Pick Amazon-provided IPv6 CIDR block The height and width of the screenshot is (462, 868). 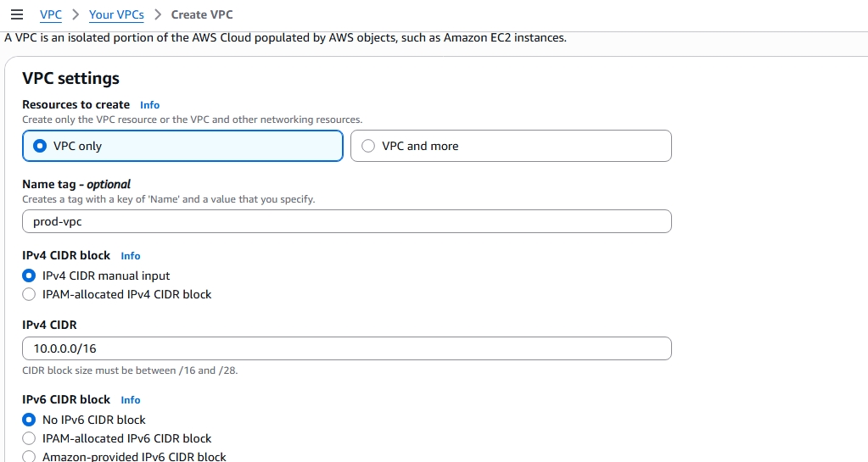click(29, 457)
